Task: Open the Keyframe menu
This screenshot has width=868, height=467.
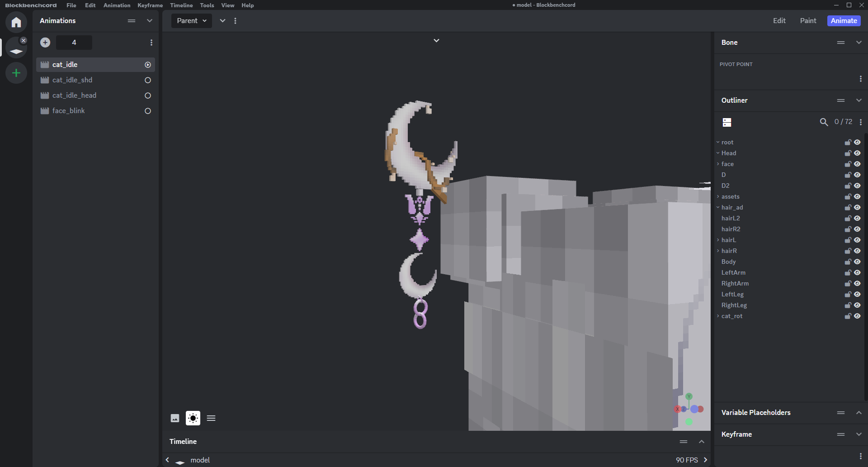Action: (150, 5)
